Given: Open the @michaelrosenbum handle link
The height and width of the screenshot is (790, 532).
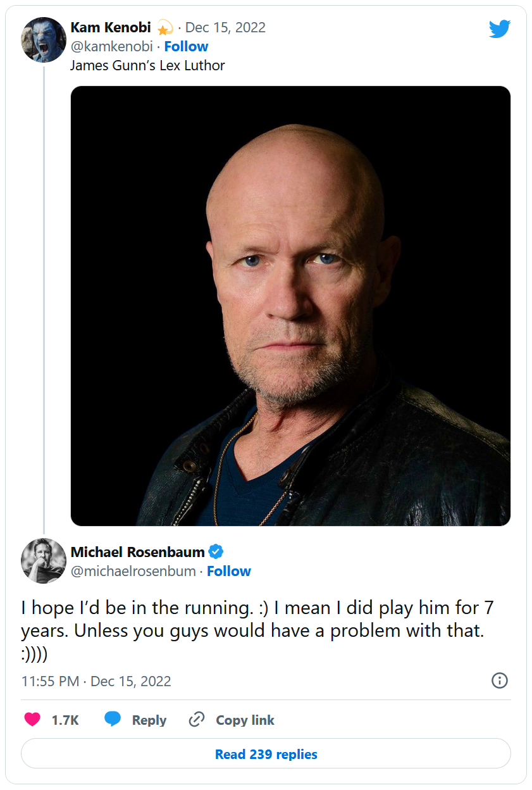Looking at the screenshot, I should click(x=133, y=571).
